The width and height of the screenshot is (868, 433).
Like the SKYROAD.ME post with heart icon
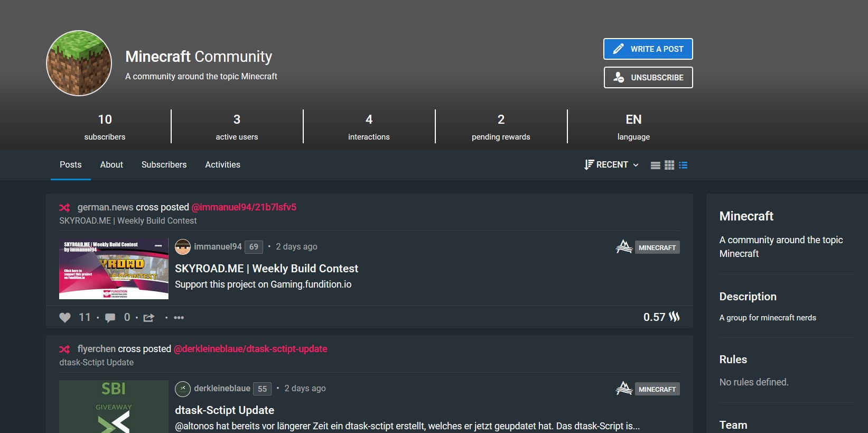(65, 318)
